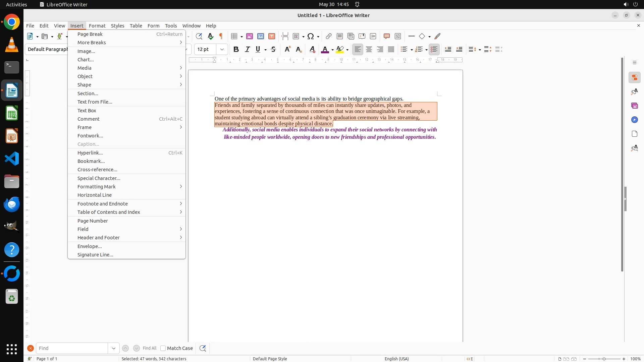644x362 pixels.
Task: Click inside the Find text field
Action: 72,348
